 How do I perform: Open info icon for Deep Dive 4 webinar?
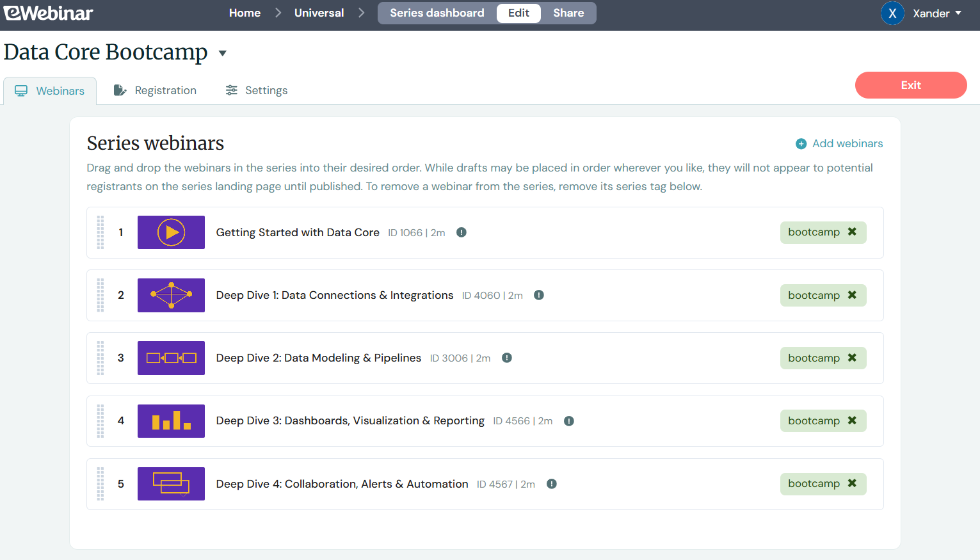point(552,484)
